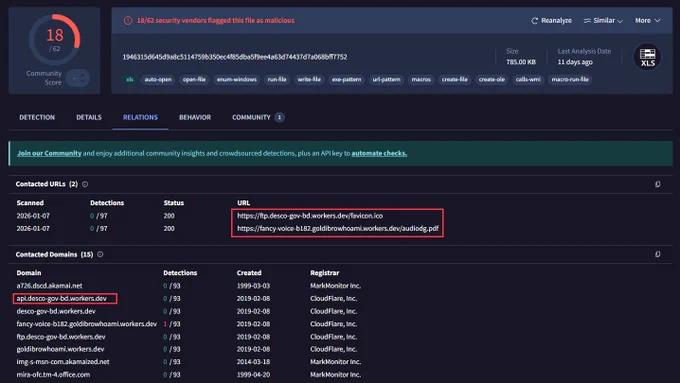
Task: Click the Community count badge
Action: pos(279,117)
